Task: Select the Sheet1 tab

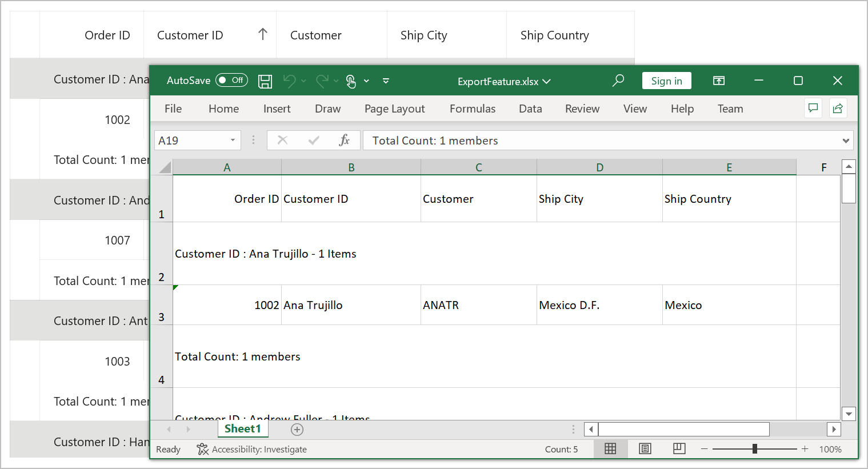Action: pos(242,429)
